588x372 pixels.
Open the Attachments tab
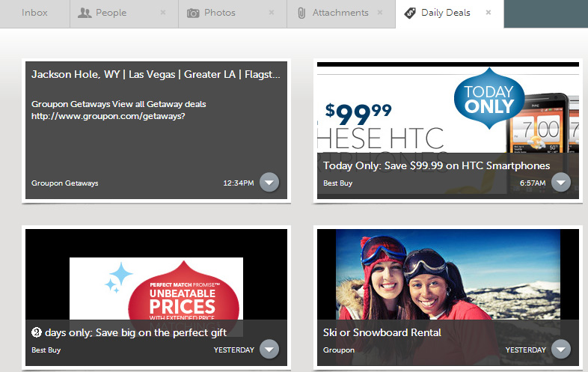click(340, 13)
